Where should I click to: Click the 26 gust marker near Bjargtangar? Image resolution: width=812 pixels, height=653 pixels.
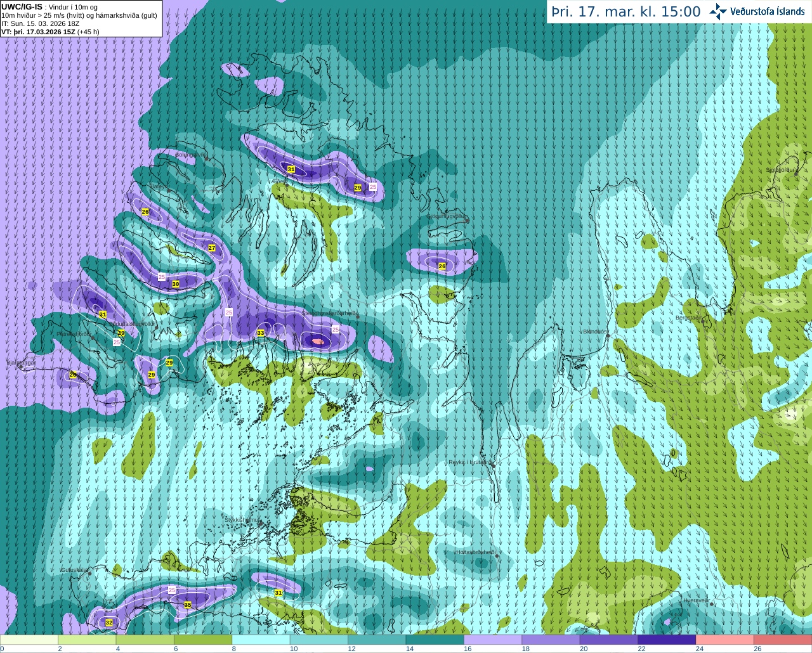[x=73, y=375]
